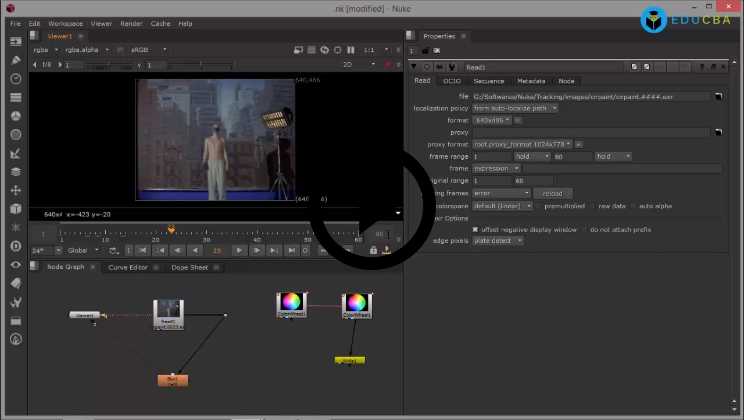
Task: Enable the auto alpha checkbox
Action: click(x=632, y=205)
